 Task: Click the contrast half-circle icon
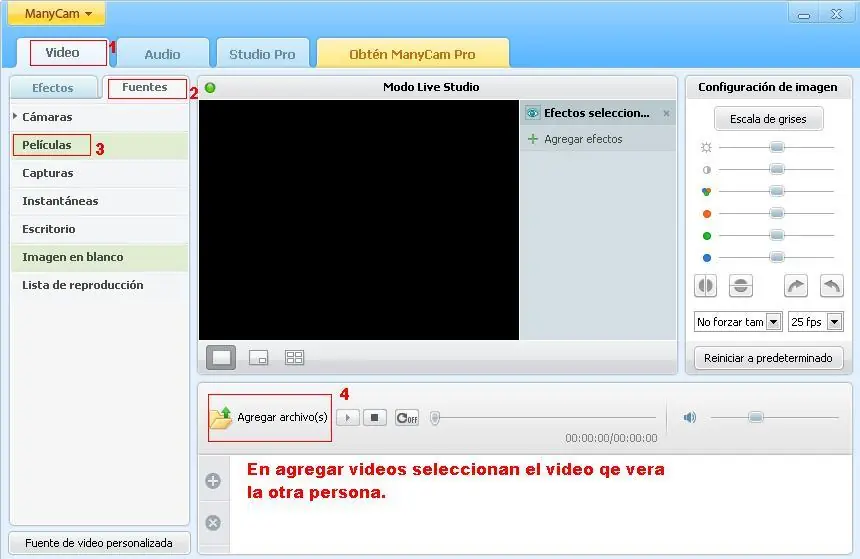point(706,170)
